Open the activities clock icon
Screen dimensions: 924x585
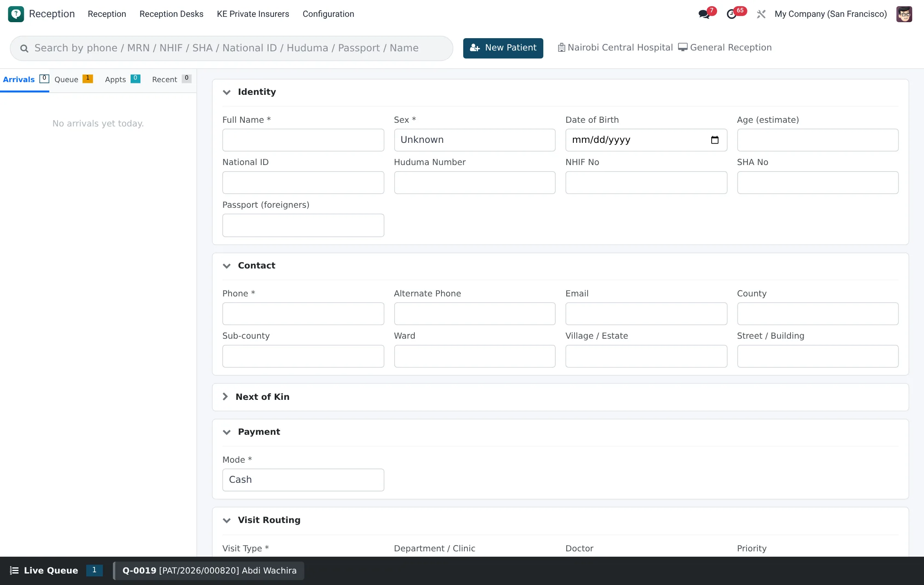click(x=731, y=14)
